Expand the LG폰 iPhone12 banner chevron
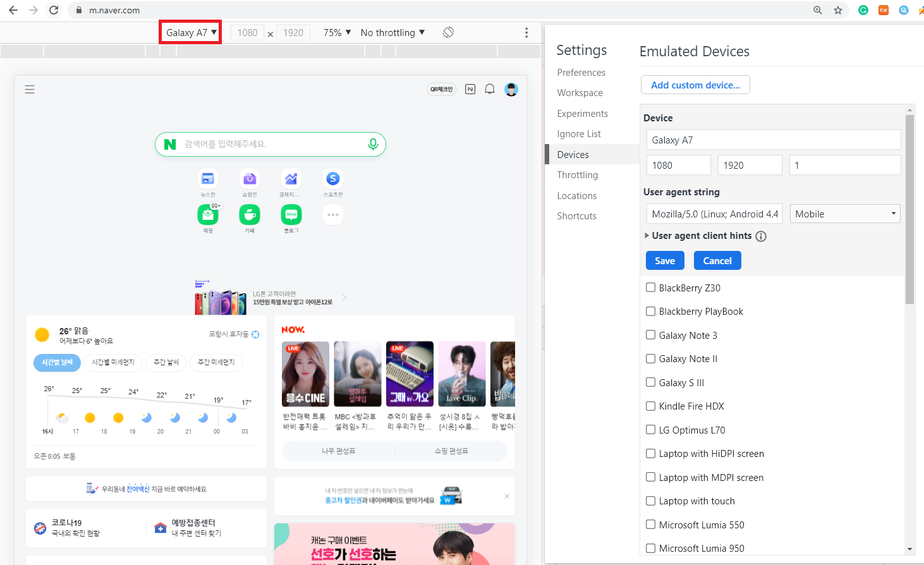The width and height of the screenshot is (924, 565). pyautogui.click(x=344, y=297)
